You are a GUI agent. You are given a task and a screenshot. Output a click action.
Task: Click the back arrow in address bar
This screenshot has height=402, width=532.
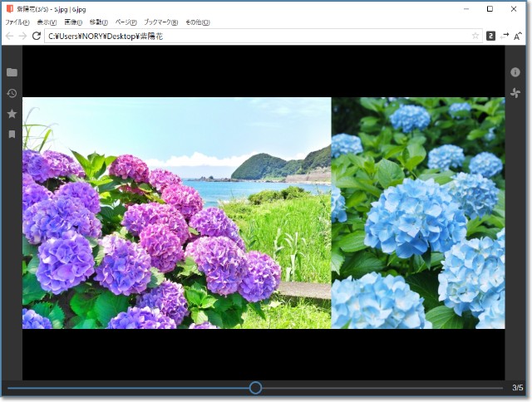(9, 37)
